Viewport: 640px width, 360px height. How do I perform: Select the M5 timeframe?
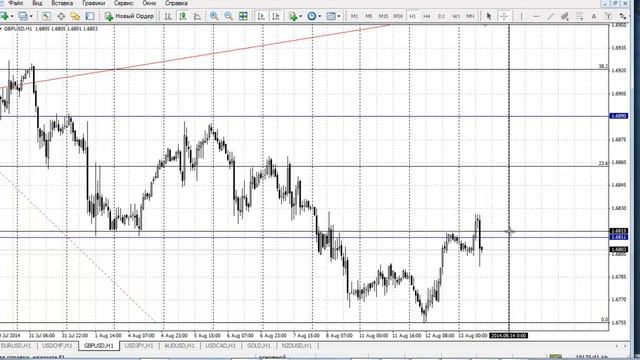[369, 16]
